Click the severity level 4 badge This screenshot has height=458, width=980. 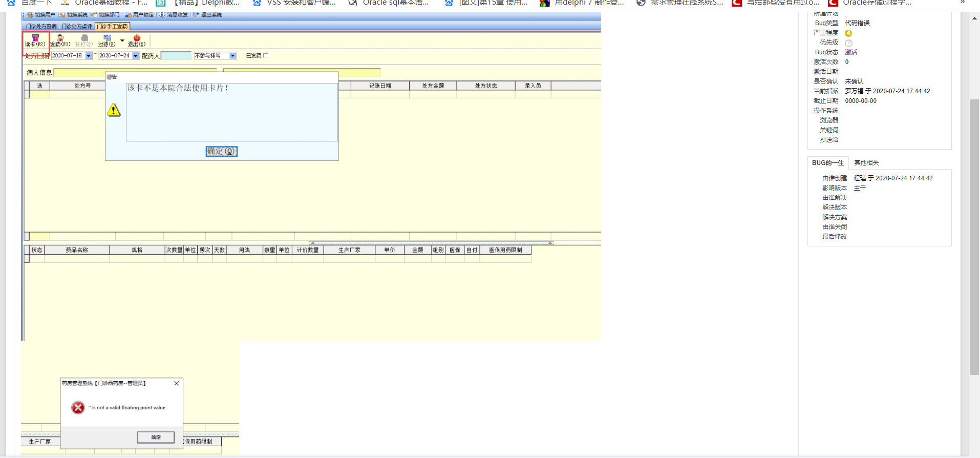[848, 33]
